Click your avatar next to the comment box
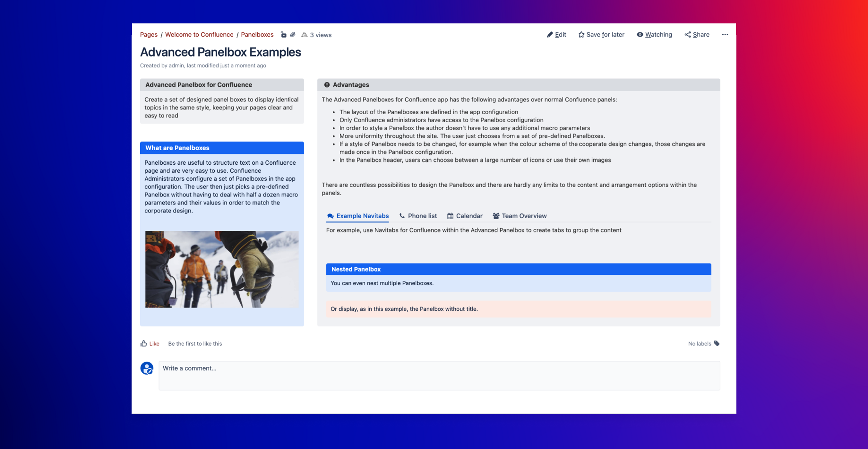 tap(147, 368)
